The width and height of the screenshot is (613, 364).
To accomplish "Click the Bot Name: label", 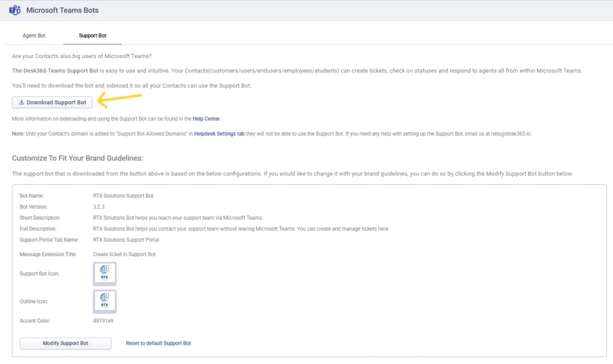I will click(32, 196).
